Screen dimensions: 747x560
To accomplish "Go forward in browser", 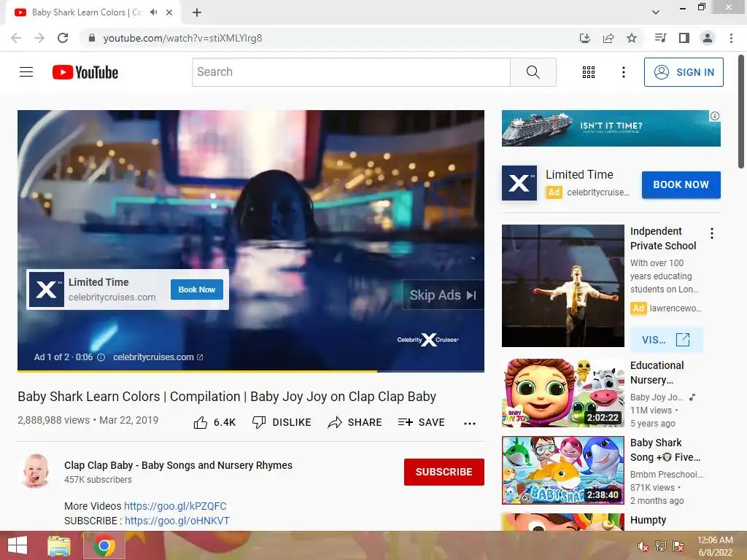I will 39,38.
